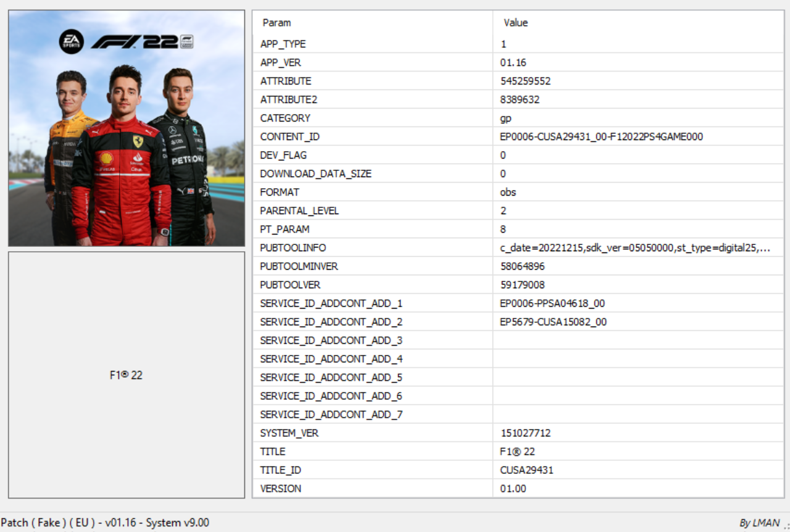Select the ATTRIBUTE parameter name
The height and width of the screenshot is (532, 790).
coord(285,81)
